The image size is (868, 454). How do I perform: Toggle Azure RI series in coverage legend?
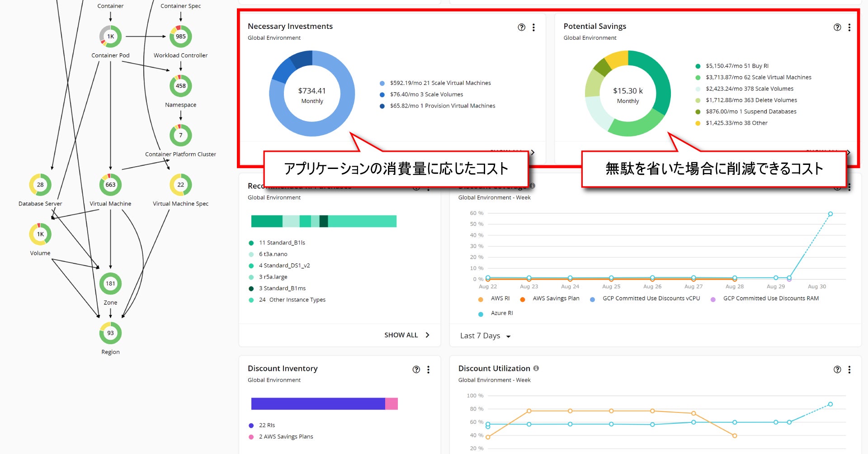(x=501, y=313)
